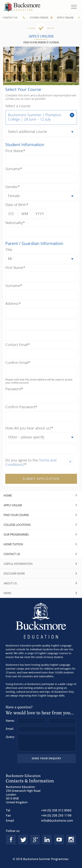This screenshot has height=868, width=82.
Task: Open the hamburger menu icon
Action: [x=74, y=7]
